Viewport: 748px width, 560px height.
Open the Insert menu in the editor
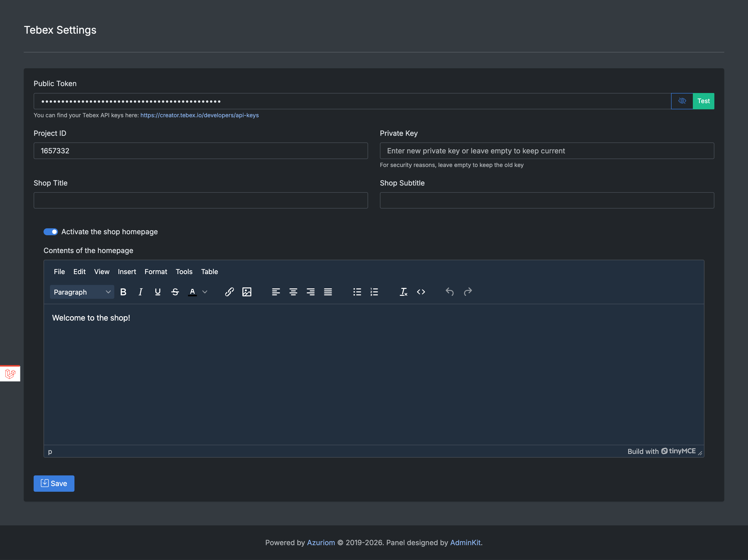pyautogui.click(x=127, y=272)
